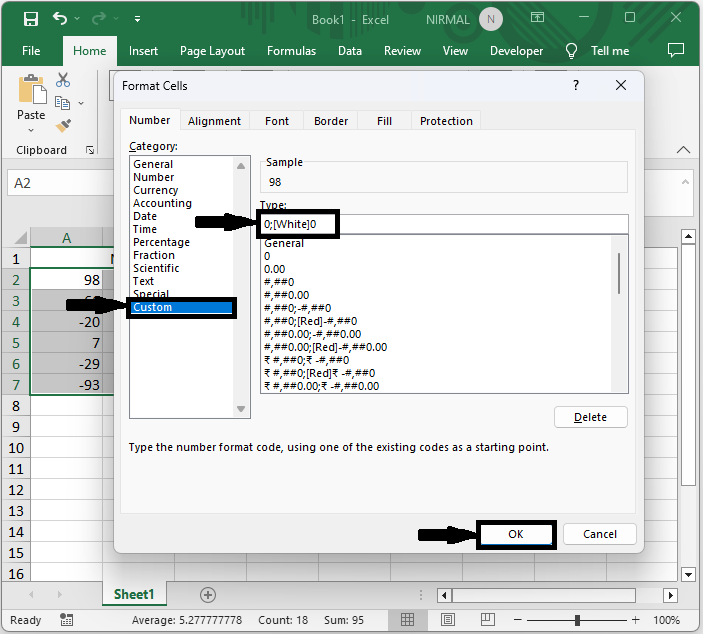Click the Save icon in title bar
The width and height of the screenshot is (703, 634).
30,18
